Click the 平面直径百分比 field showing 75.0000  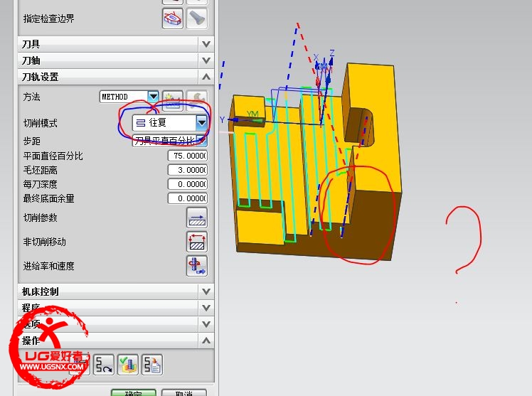point(188,156)
